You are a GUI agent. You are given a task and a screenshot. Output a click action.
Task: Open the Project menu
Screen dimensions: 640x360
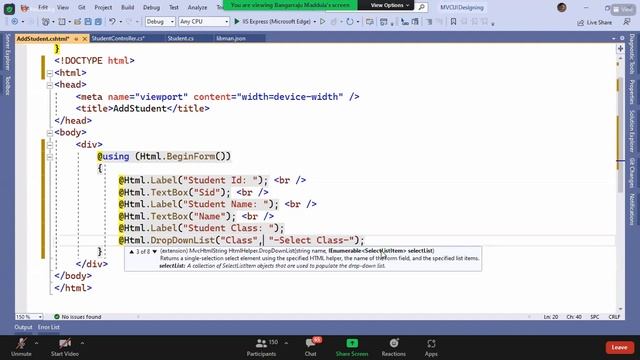click(x=103, y=7)
